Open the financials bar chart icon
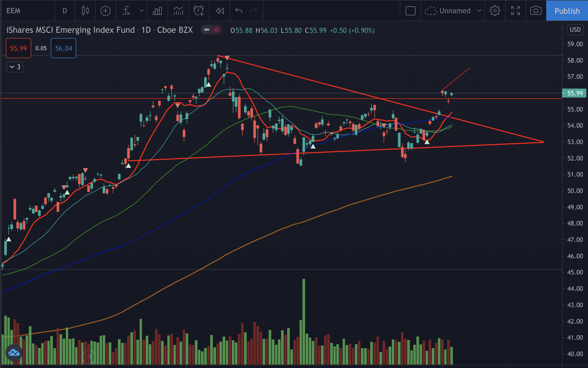Image resolution: width=588 pixels, height=368 pixels. [157, 11]
